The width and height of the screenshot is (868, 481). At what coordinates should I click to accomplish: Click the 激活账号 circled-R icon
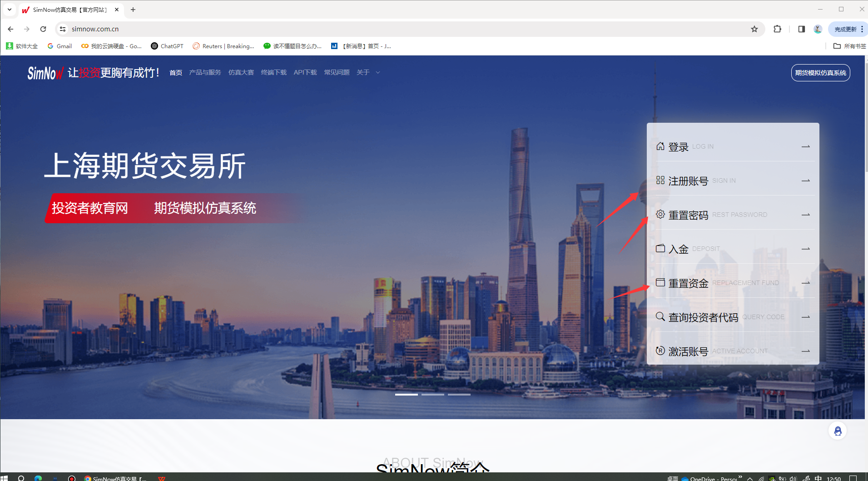click(661, 351)
